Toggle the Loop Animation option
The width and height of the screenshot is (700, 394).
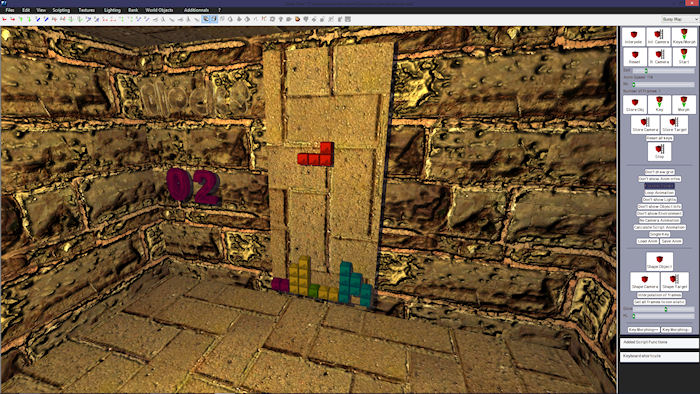pyautogui.click(x=659, y=192)
